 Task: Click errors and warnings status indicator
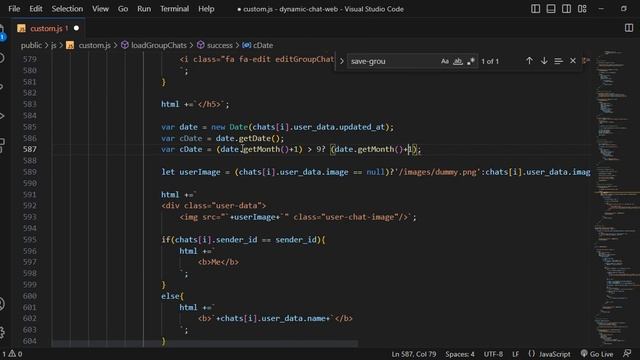pos(13,354)
